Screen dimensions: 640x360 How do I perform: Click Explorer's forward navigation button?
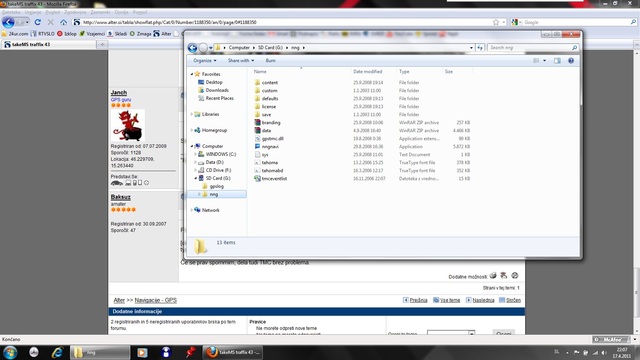click(x=203, y=48)
